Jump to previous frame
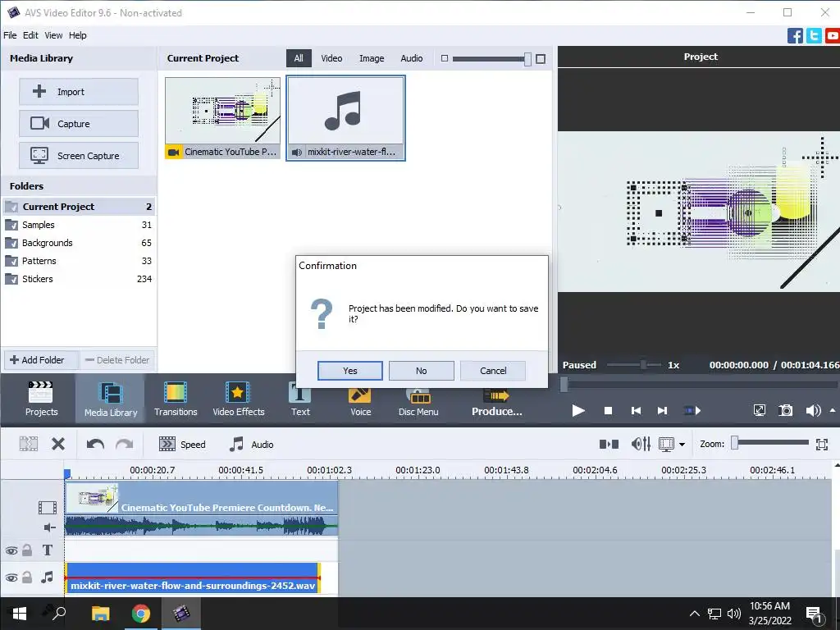Screen dimensions: 840x630 coord(636,410)
